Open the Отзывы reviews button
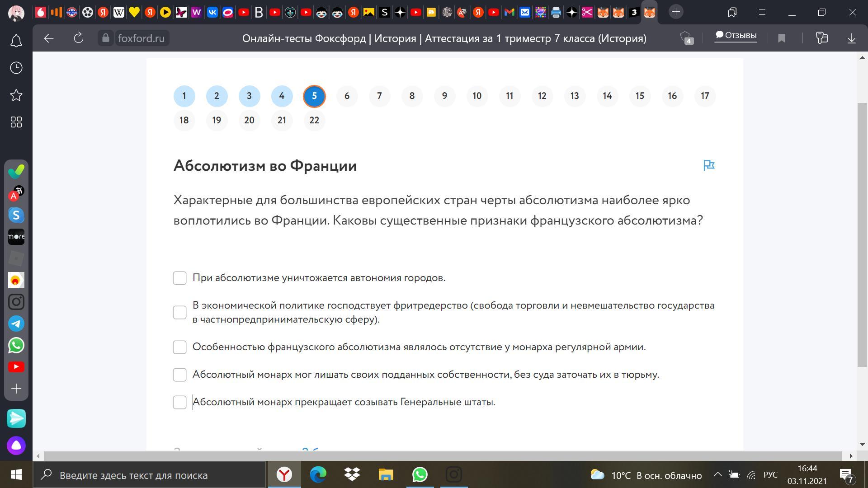This screenshot has width=868, height=488. [x=736, y=35]
